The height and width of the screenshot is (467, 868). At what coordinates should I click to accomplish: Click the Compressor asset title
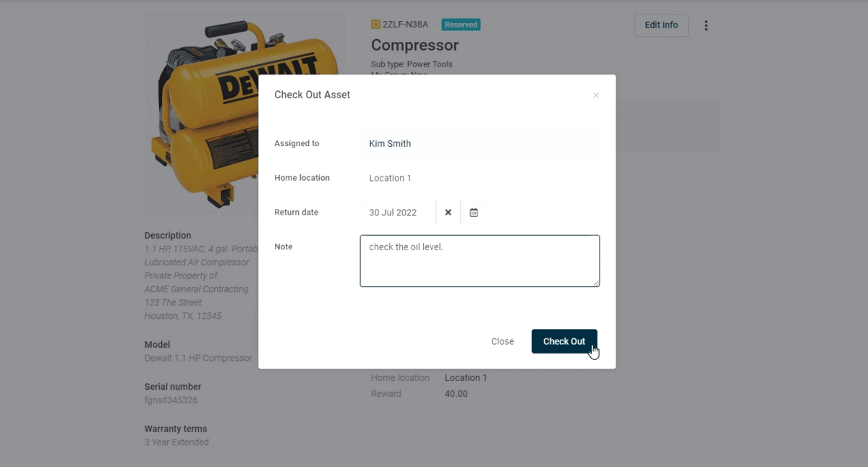[x=414, y=46]
